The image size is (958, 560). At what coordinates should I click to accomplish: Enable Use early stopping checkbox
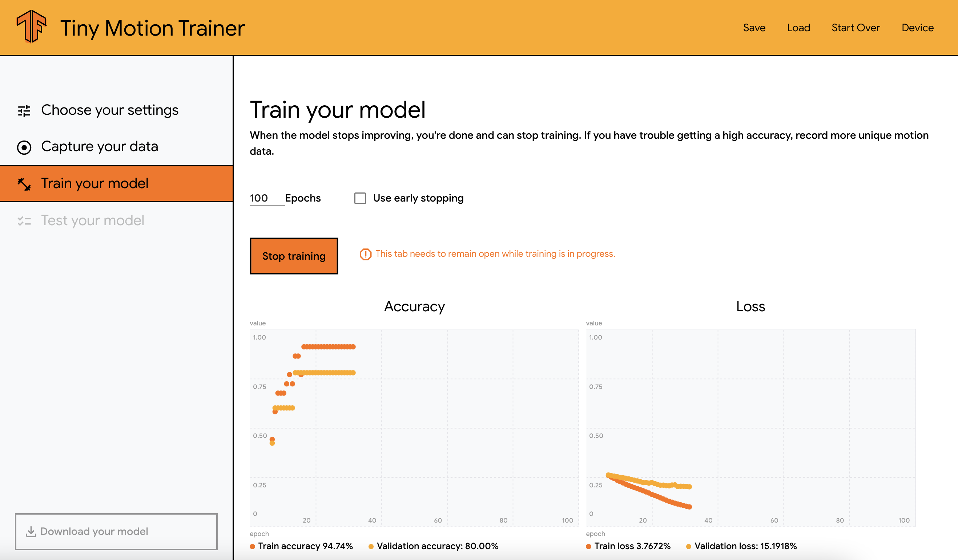click(x=359, y=198)
